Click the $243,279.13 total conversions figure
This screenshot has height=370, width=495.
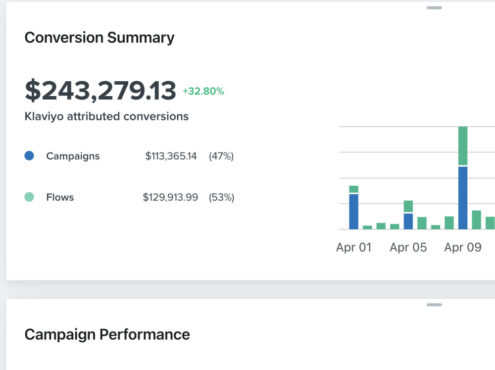100,90
